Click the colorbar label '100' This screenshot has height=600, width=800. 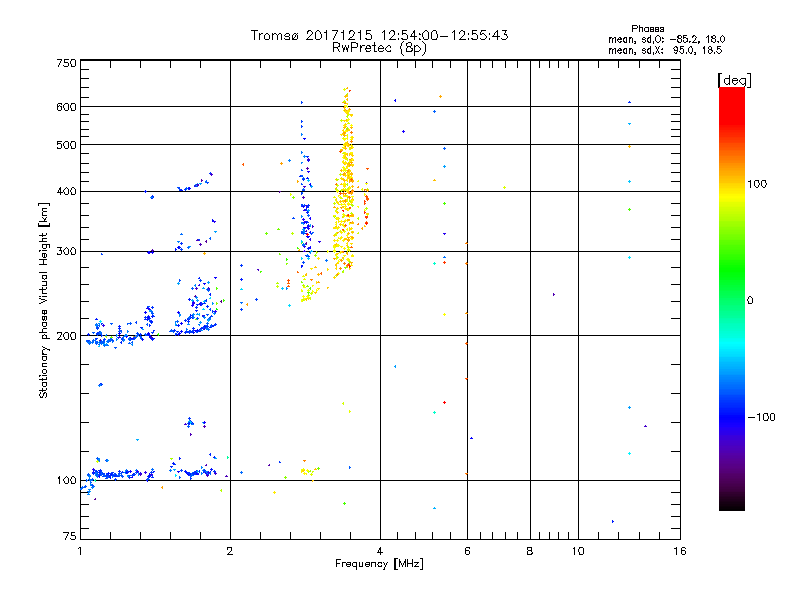click(x=757, y=184)
